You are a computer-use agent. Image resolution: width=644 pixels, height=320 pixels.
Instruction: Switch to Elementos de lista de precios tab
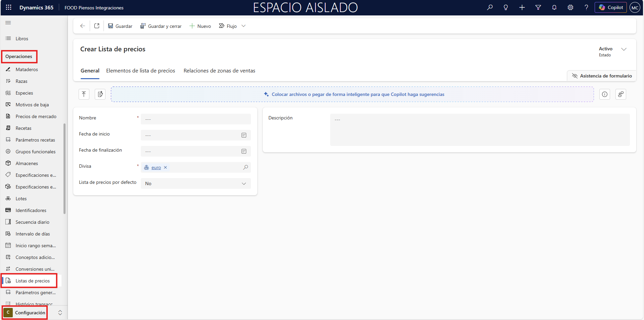[140, 71]
